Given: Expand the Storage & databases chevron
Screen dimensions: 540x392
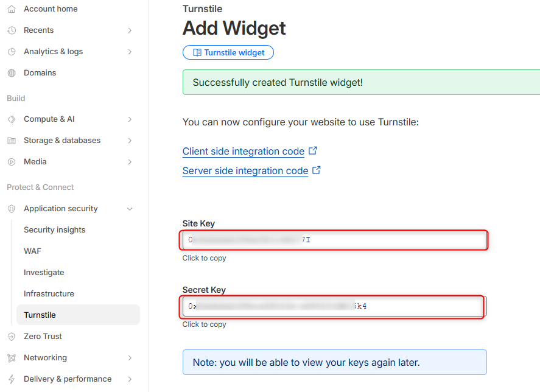Looking at the screenshot, I should (130, 141).
